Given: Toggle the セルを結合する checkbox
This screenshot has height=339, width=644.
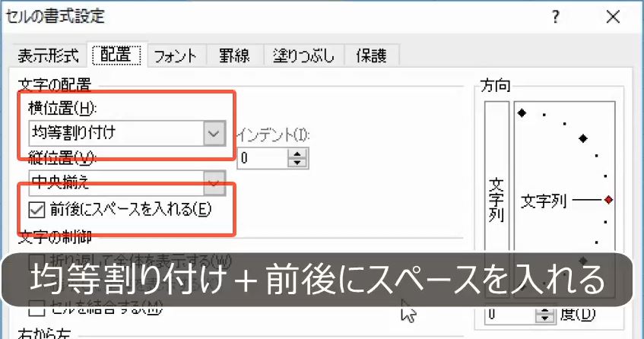Looking at the screenshot, I should (x=36, y=309).
